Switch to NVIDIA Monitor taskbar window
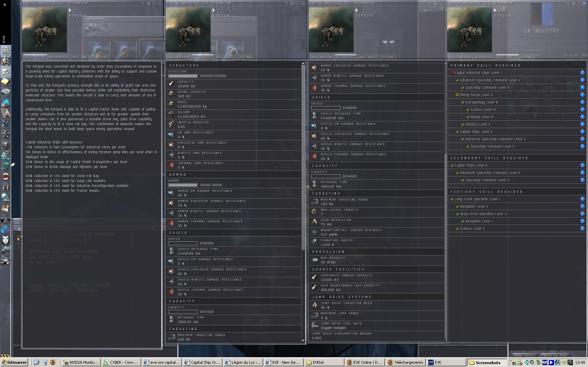588x367 pixels. click(x=81, y=362)
